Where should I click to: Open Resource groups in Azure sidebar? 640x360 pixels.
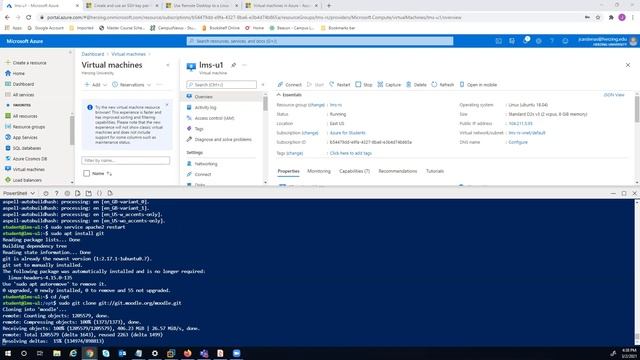(29, 127)
